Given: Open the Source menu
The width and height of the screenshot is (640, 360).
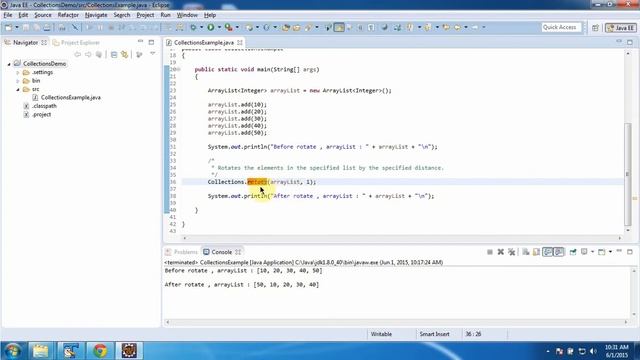Looking at the screenshot, I should pyautogui.click(x=43, y=15).
